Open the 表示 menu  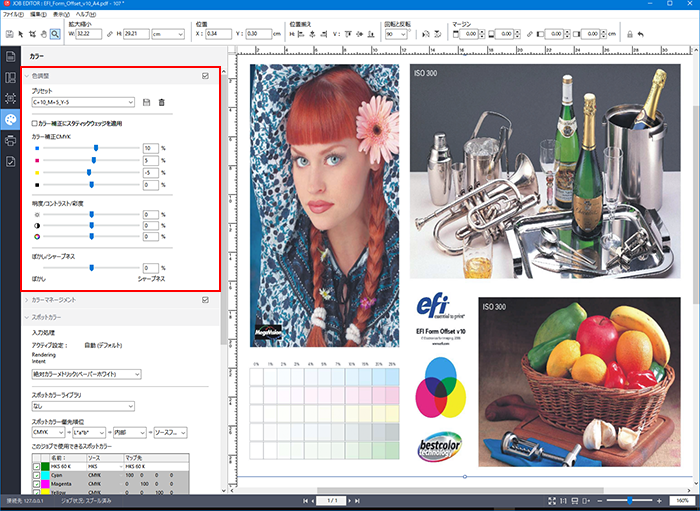click(61, 14)
